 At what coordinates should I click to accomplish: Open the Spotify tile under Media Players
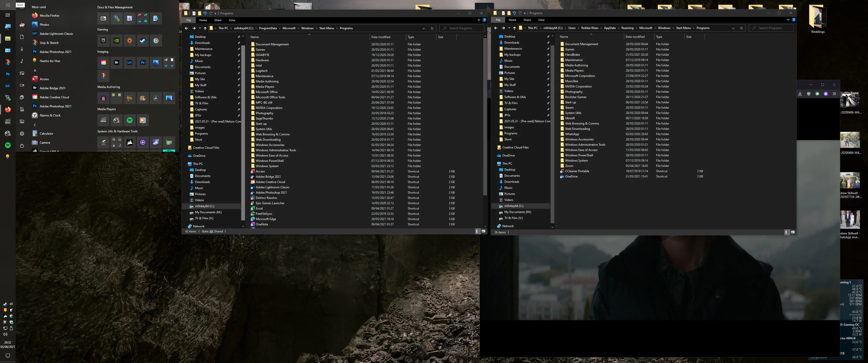[x=130, y=120]
